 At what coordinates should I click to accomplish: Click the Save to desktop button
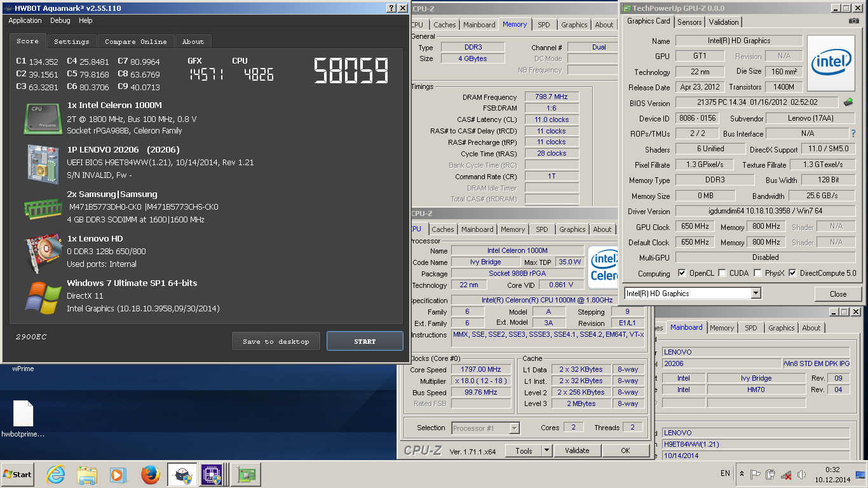tap(276, 341)
